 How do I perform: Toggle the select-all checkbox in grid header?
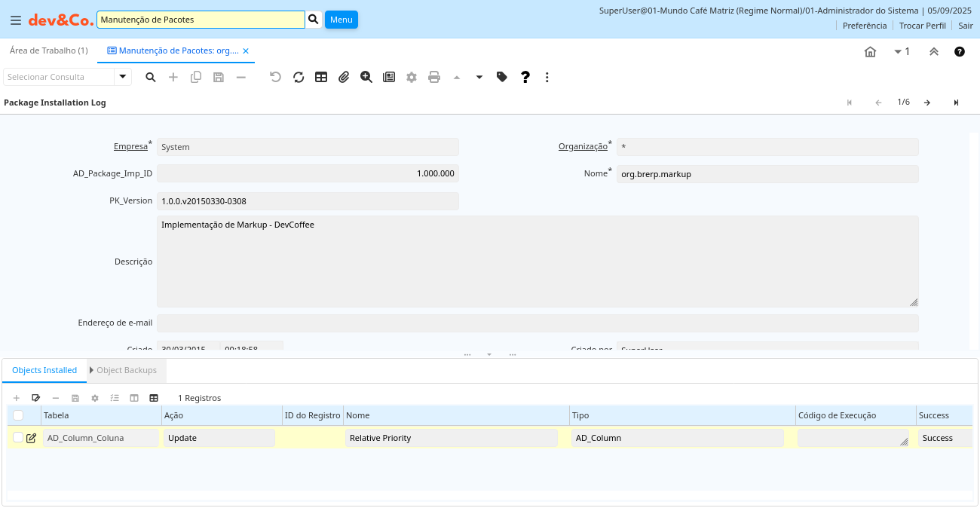click(x=18, y=415)
